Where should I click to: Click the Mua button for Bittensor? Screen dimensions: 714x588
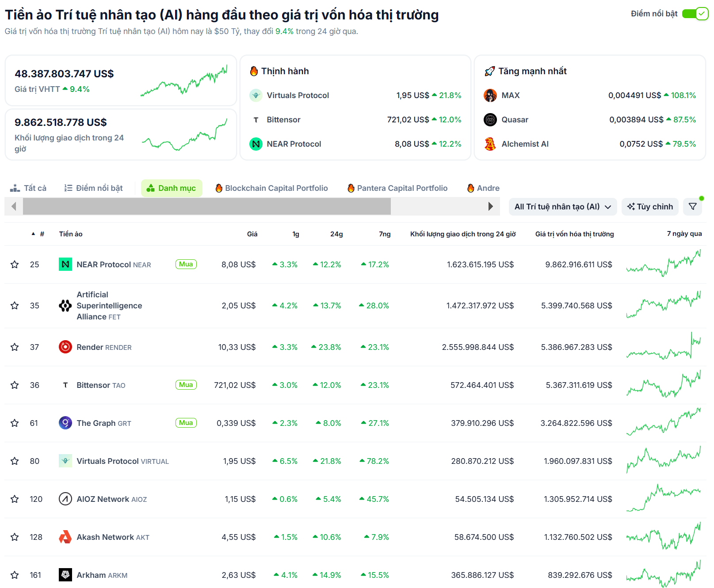pos(186,385)
